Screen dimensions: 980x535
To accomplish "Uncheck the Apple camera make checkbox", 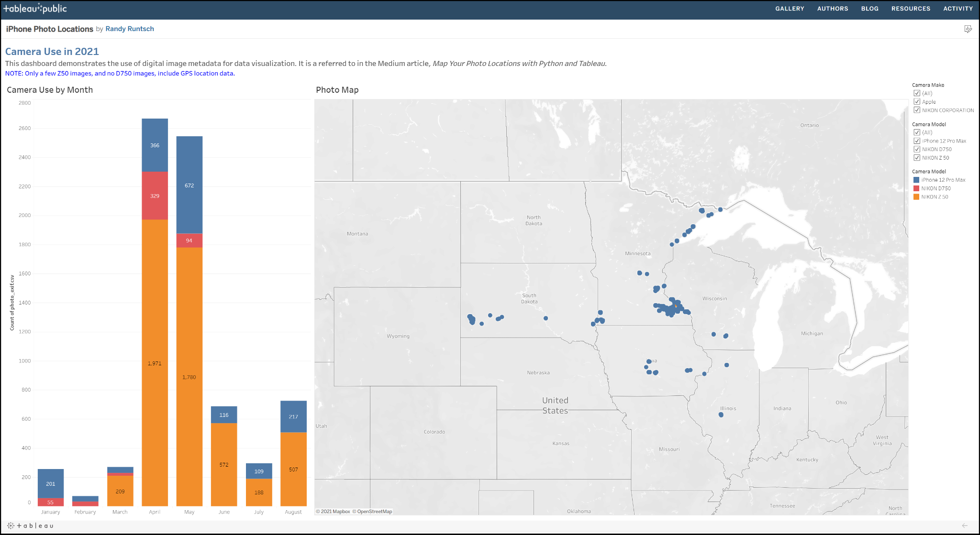I will pos(917,102).
